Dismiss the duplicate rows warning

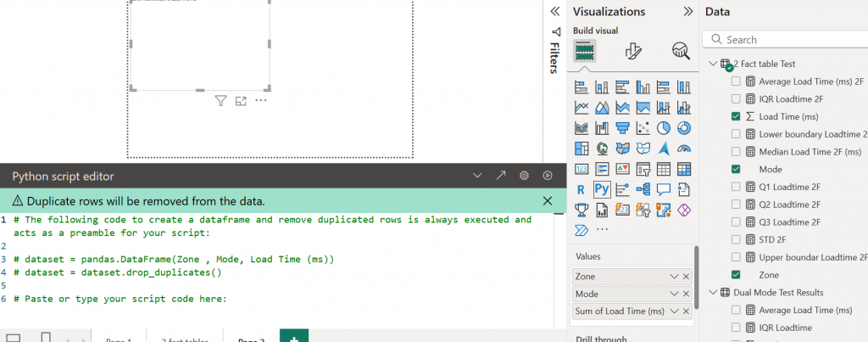pos(547,201)
